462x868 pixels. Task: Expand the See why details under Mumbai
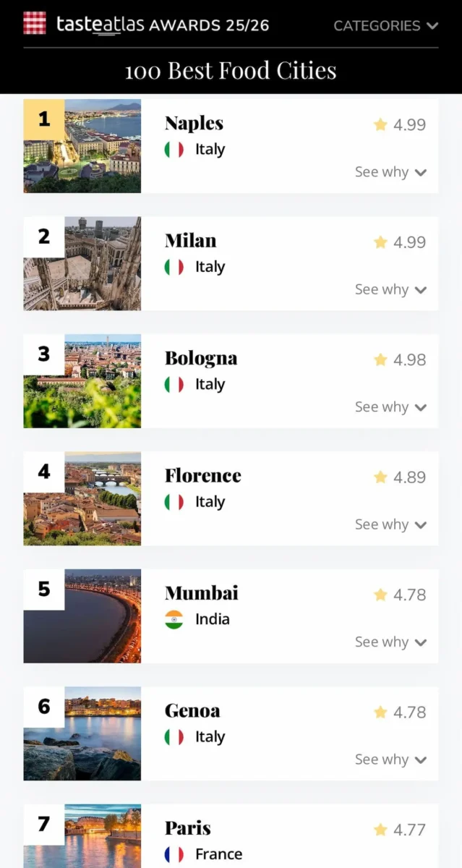click(390, 642)
